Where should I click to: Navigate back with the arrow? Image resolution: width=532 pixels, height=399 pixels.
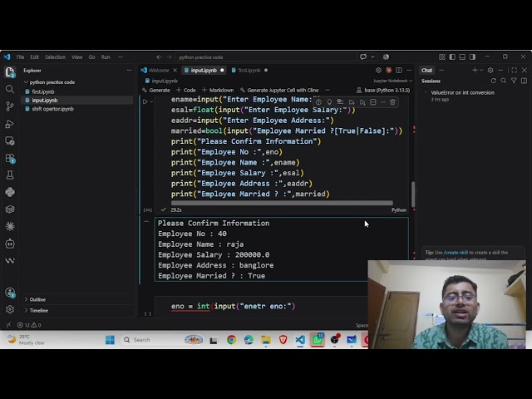pos(159,57)
